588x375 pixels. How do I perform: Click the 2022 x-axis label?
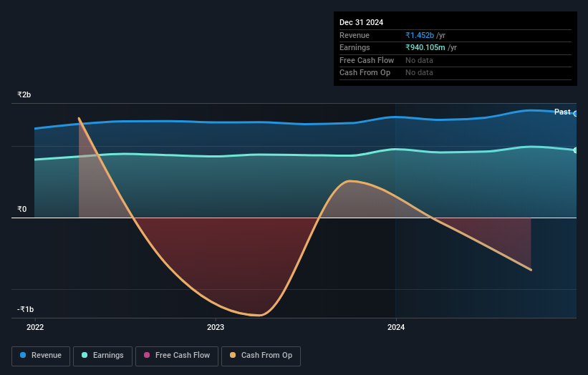click(x=35, y=328)
